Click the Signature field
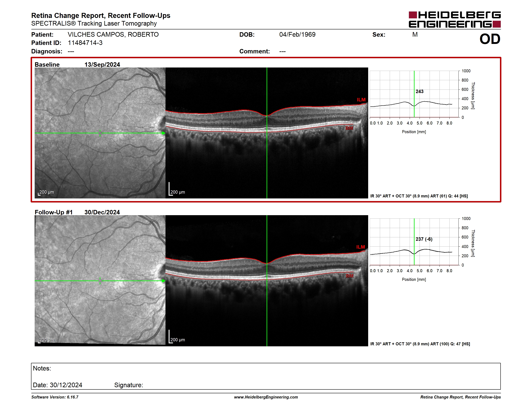The height and width of the screenshot is (411, 532). (129, 385)
